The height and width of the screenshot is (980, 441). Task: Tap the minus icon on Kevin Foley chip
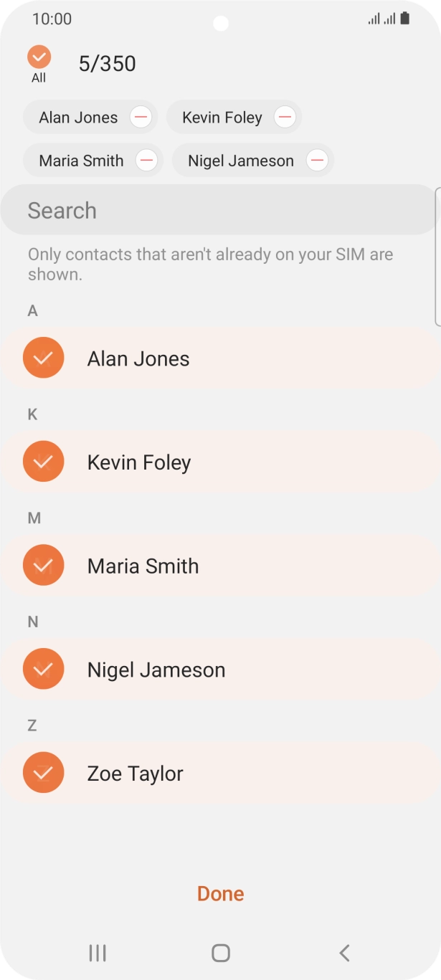pyautogui.click(x=285, y=117)
